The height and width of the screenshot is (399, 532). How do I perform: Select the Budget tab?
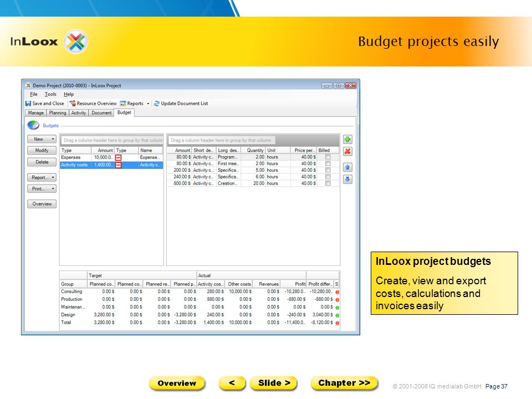(x=124, y=112)
